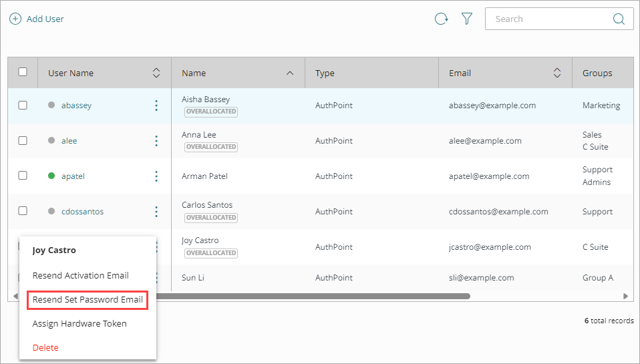Viewport: 640px width, 364px height.
Task: Click the magnifying glass search icon
Action: coord(619,19)
